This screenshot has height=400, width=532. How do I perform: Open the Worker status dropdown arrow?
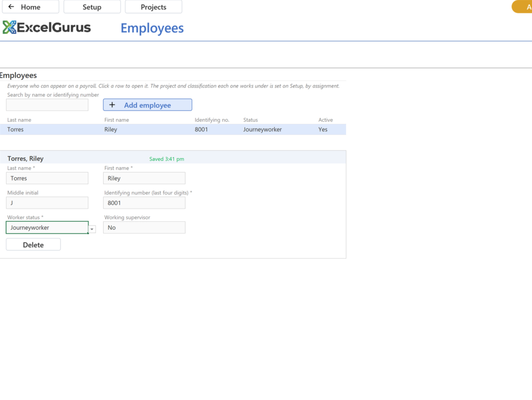92,229
